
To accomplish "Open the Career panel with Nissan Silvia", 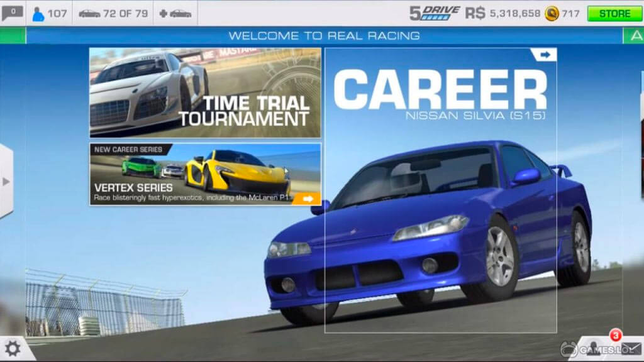I will (441, 190).
